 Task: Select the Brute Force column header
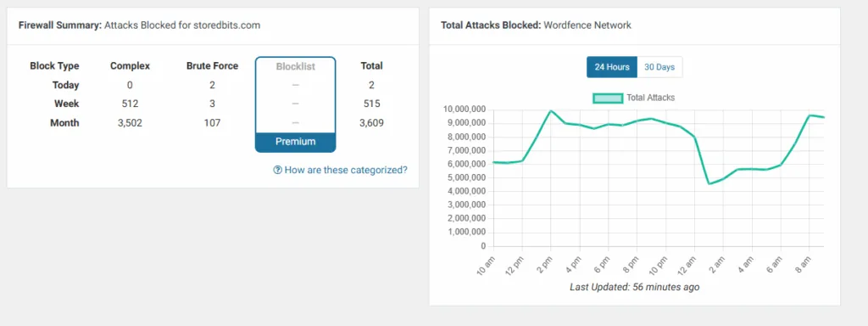coord(213,66)
